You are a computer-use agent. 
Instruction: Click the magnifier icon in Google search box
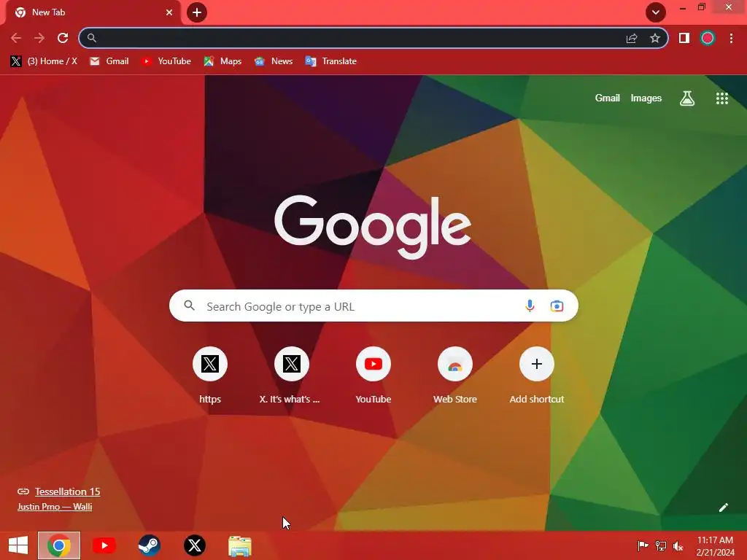pyautogui.click(x=189, y=306)
